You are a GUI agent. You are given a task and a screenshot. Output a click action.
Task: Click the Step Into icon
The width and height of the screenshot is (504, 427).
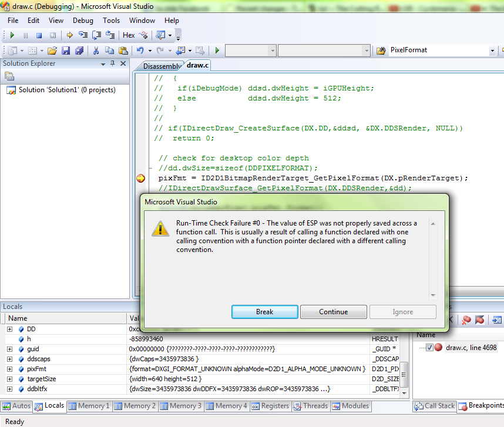click(83, 35)
